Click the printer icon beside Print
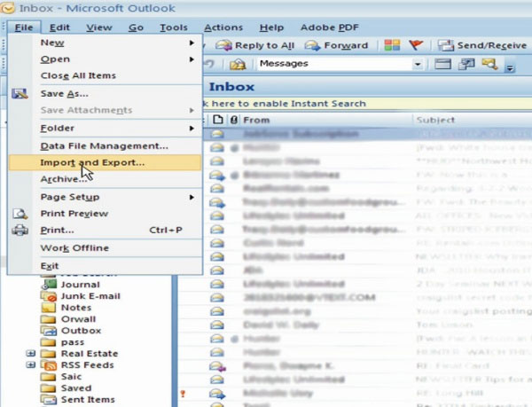 point(20,231)
